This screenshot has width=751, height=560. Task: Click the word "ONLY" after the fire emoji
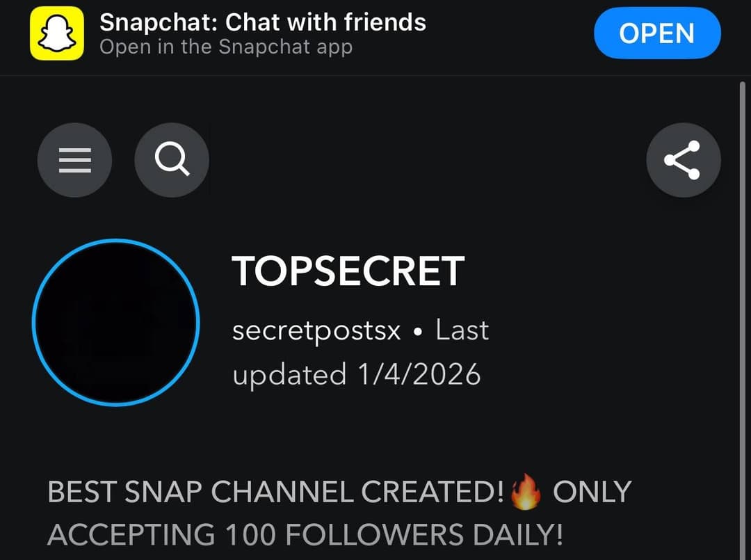[x=592, y=493]
